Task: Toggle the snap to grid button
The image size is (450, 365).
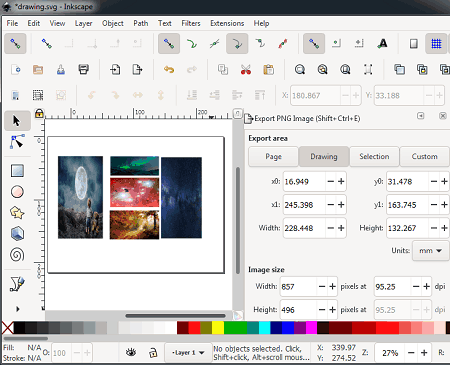Action: [436, 44]
